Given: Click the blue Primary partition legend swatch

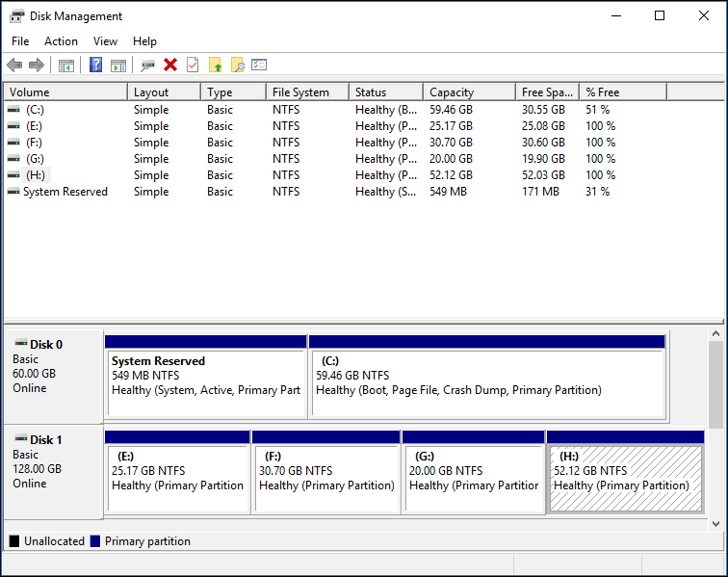Looking at the screenshot, I should (x=95, y=541).
